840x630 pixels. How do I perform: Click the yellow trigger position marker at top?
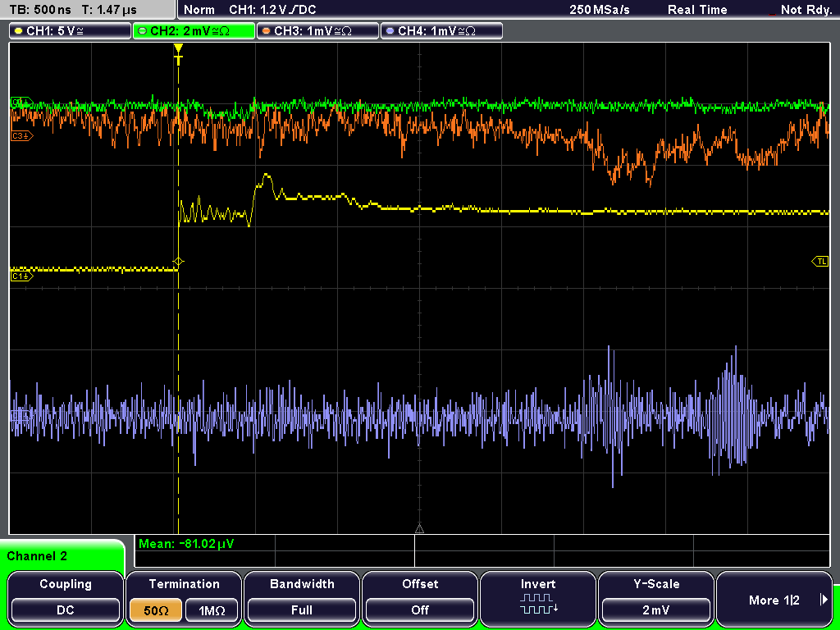click(178, 53)
